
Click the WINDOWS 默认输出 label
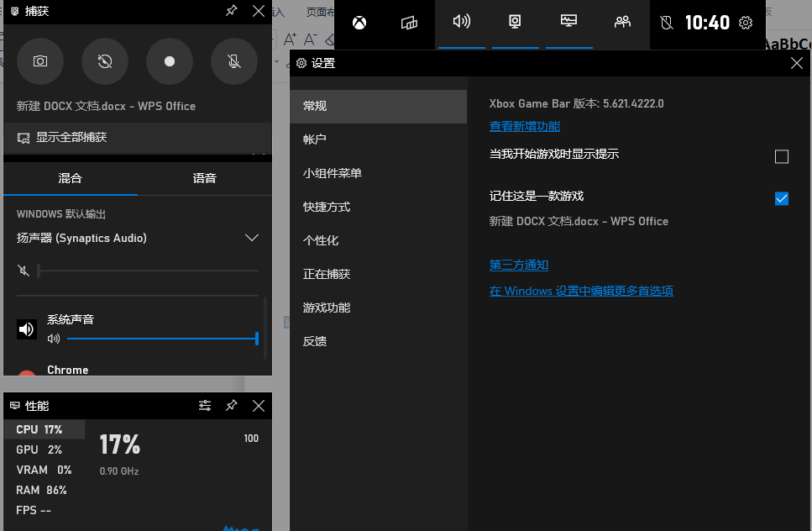click(x=61, y=214)
